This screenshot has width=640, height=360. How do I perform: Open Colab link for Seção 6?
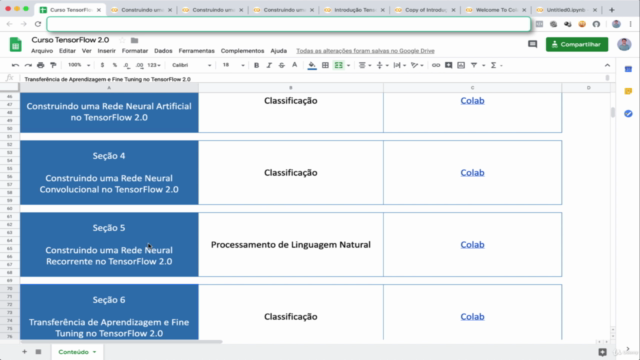click(472, 317)
